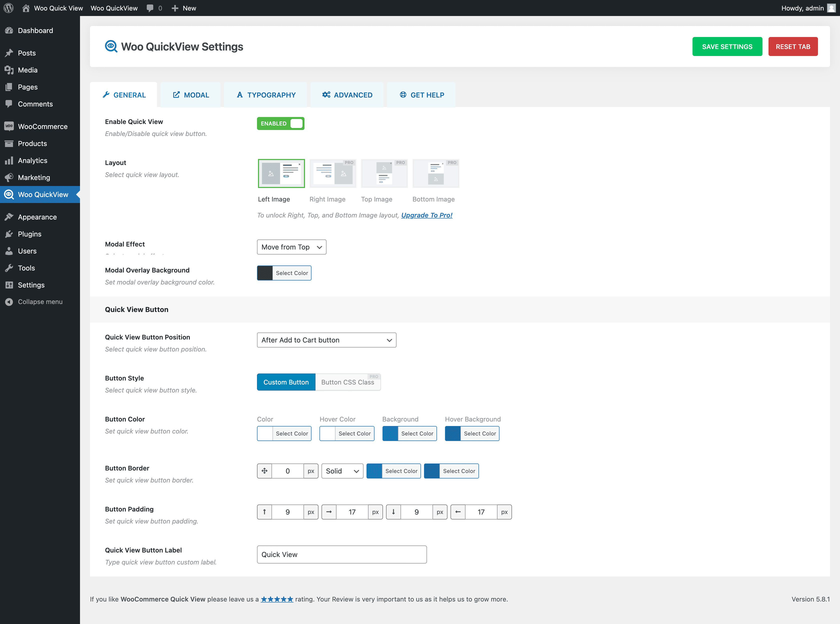Viewport: 840px width, 624px height.
Task: Click the Settings icon in sidebar
Action: click(9, 285)
